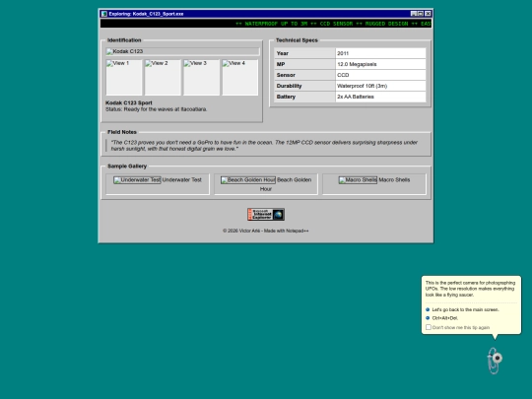Click the 'Identification' group heading
Screen dimensions: 532x399
124,40
